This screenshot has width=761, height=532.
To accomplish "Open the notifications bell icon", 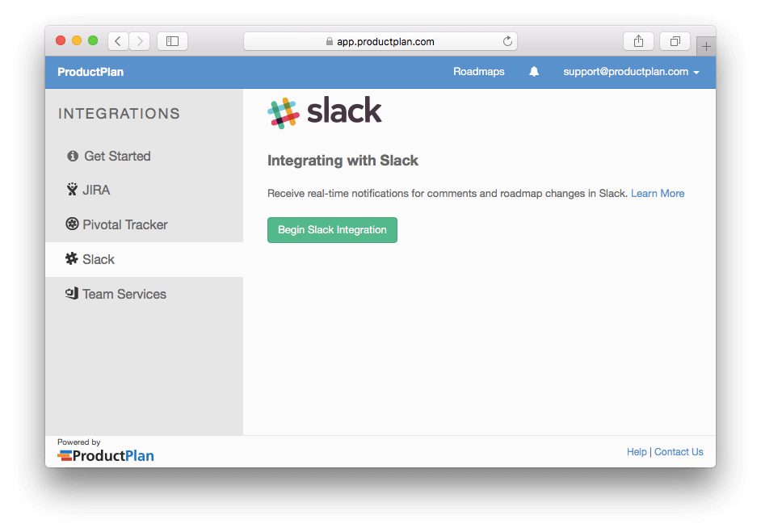I will (534, 72).
